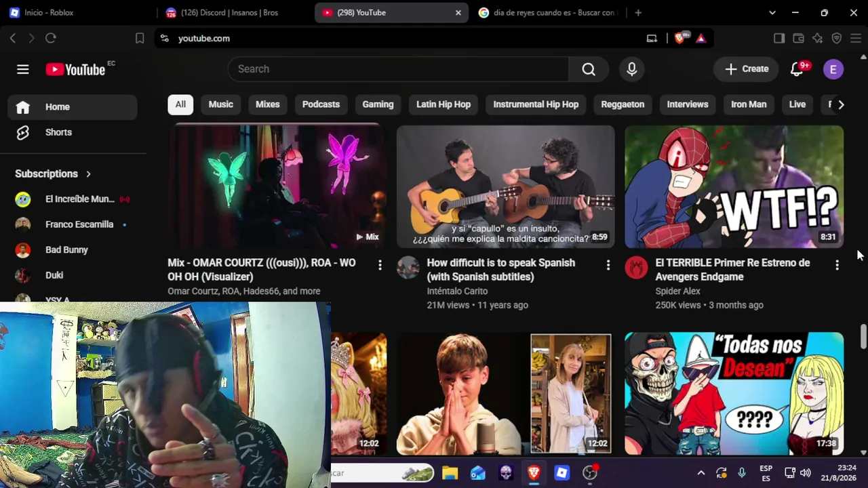Open the Brave Leo AI assistant
Viewport: 868px width, 488px height.
(817, 39)
